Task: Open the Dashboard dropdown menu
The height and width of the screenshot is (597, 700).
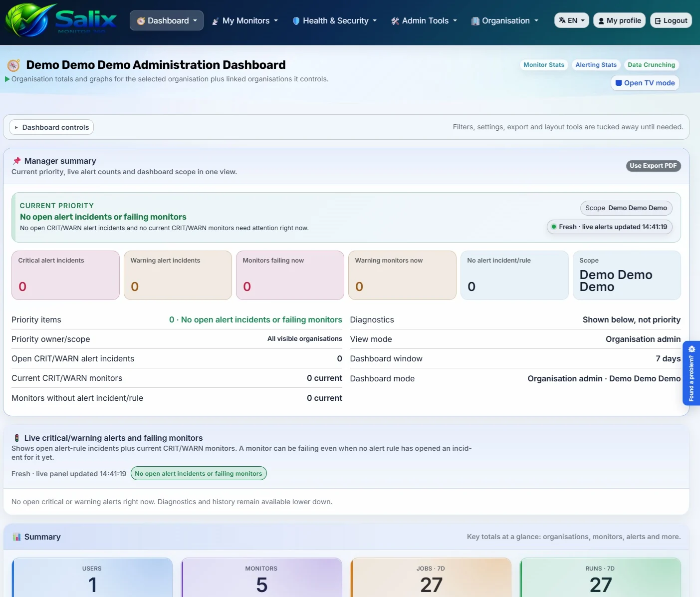Action: [167, 20]
